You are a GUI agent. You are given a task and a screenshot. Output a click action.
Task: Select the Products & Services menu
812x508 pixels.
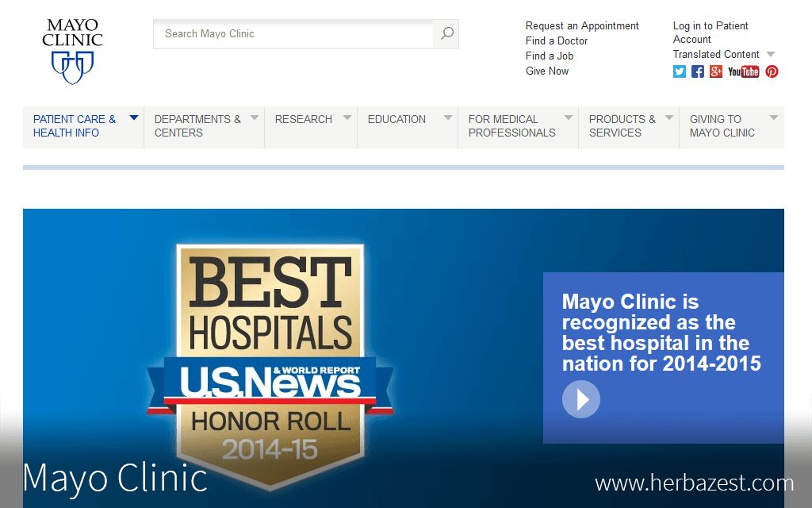tap(622, 126)
